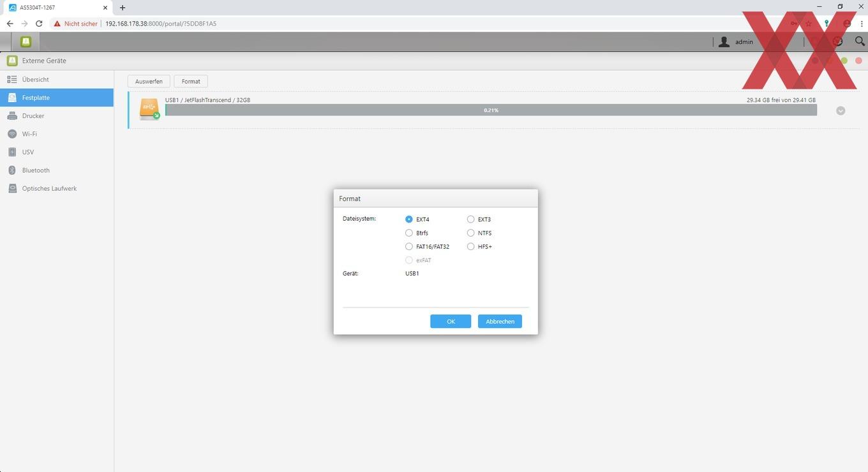Screen dimensions: 868x472
Task: Choose NTFS as the file system
Action: pos(471,233)
